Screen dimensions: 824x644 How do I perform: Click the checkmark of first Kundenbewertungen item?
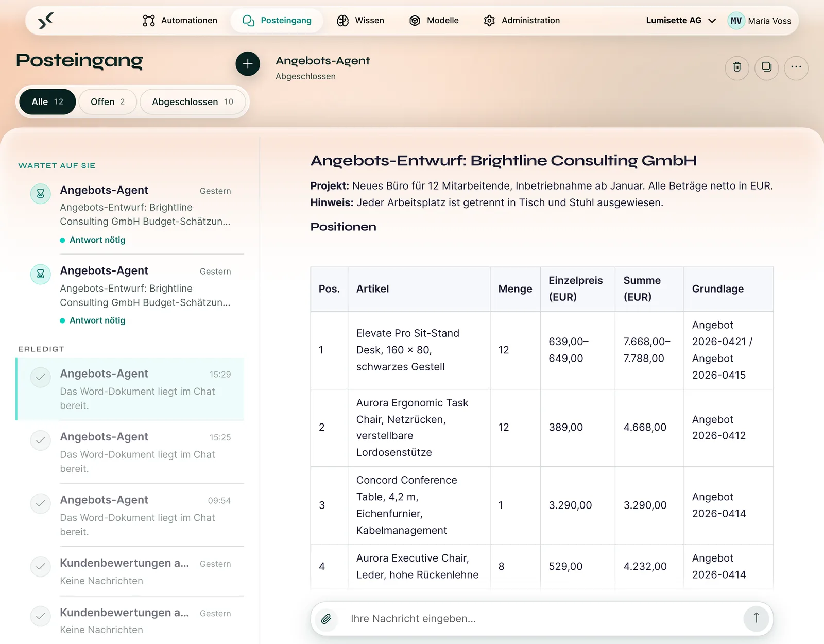tap(41, 567)
